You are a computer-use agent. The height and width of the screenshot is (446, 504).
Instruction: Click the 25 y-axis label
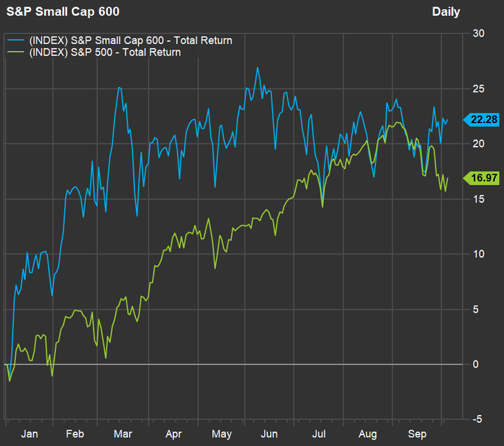478,88
